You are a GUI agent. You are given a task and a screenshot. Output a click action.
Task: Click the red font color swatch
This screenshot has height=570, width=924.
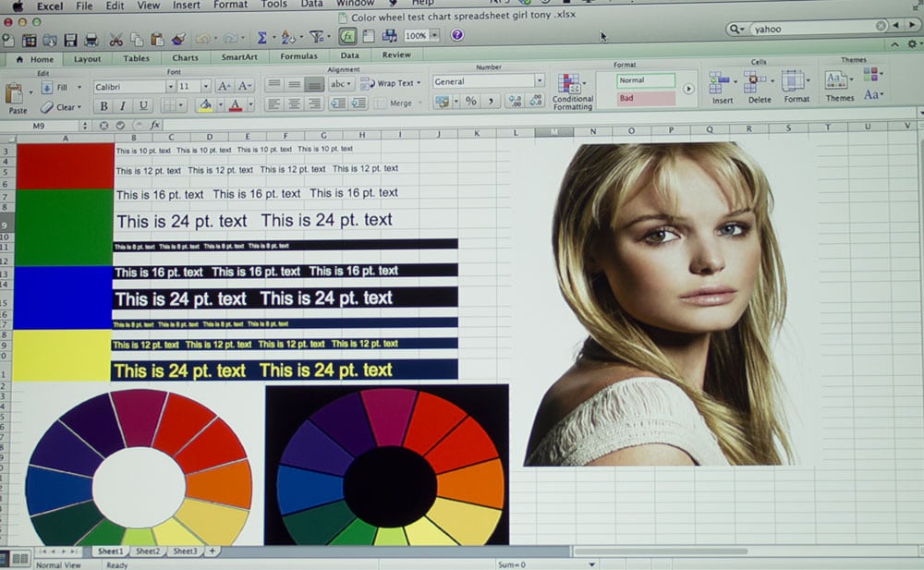236,105
